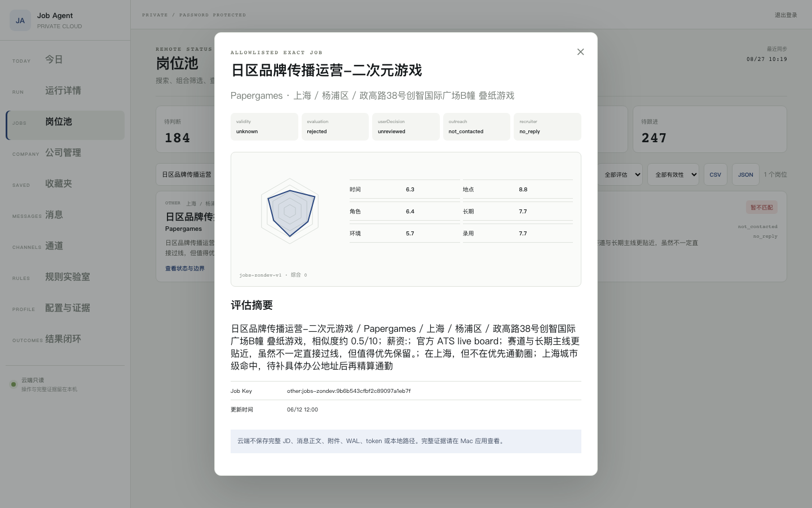Open 通道 Channels page
The image size is (812, 508).
(65, 246)
